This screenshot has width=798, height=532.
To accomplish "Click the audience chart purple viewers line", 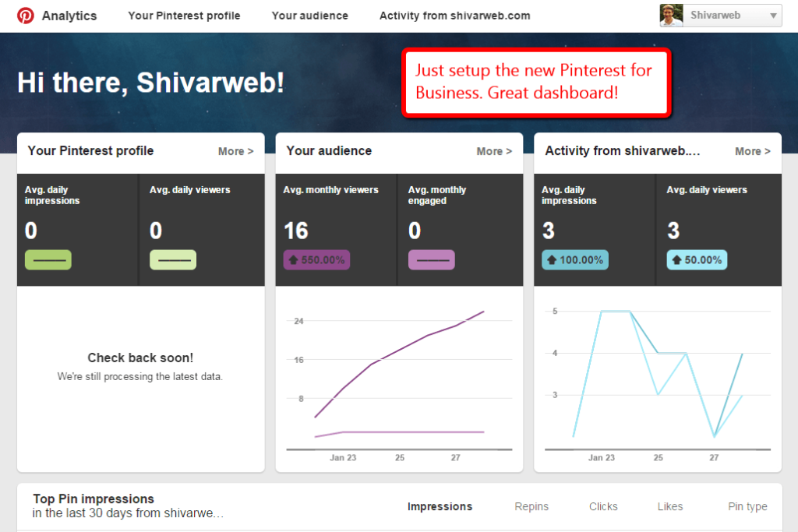I will [x=400, y=350].
